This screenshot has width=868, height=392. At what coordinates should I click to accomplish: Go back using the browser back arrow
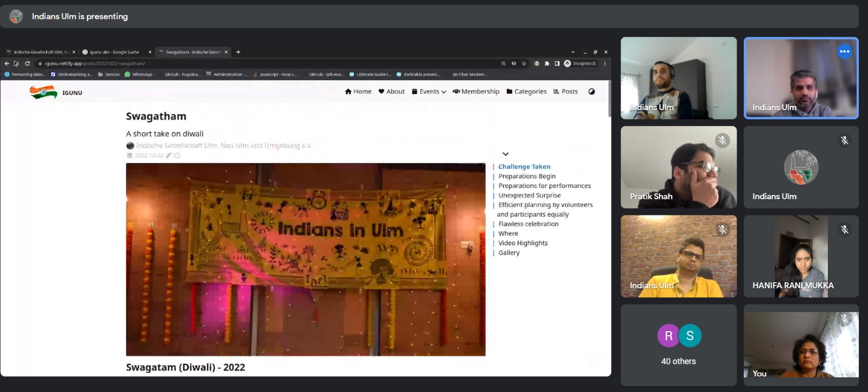pyautogui.click(x=7, y=64)
